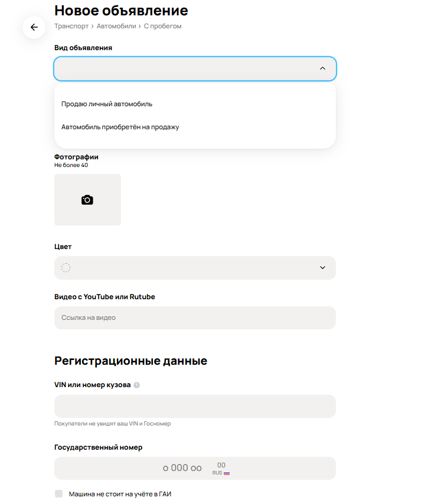This screenshot has width=441, height=504.
Task: Click the chevron on the Цвет selector
Action: (322, 267)
